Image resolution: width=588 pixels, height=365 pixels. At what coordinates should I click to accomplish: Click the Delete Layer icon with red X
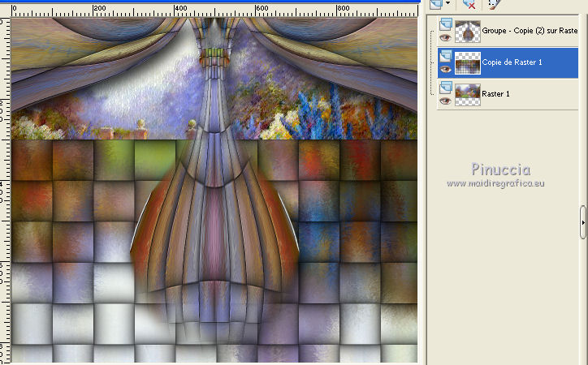pyautogui.click(x=469, y=4)
